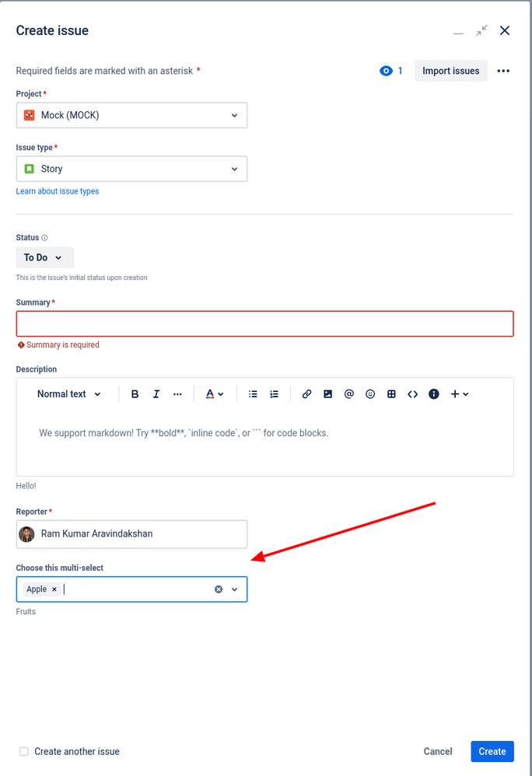
Task: Insert an image into description
Action: 327,394
